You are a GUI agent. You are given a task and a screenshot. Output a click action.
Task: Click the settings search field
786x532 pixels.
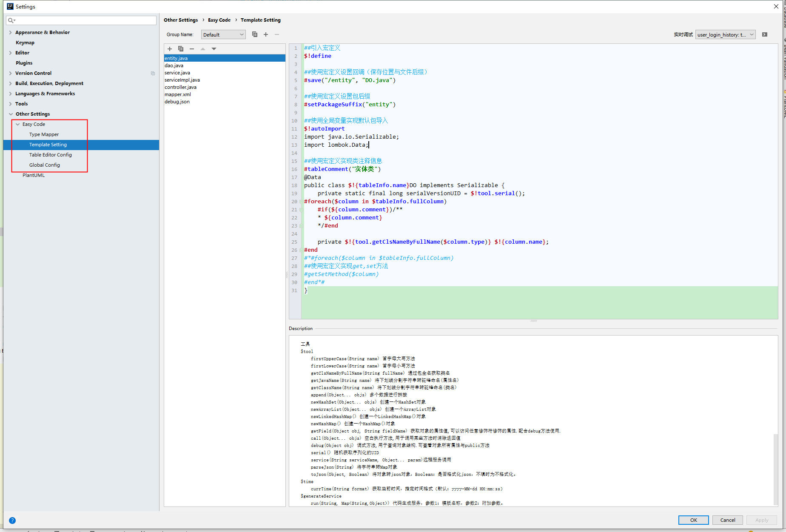(x=81, y=20)
